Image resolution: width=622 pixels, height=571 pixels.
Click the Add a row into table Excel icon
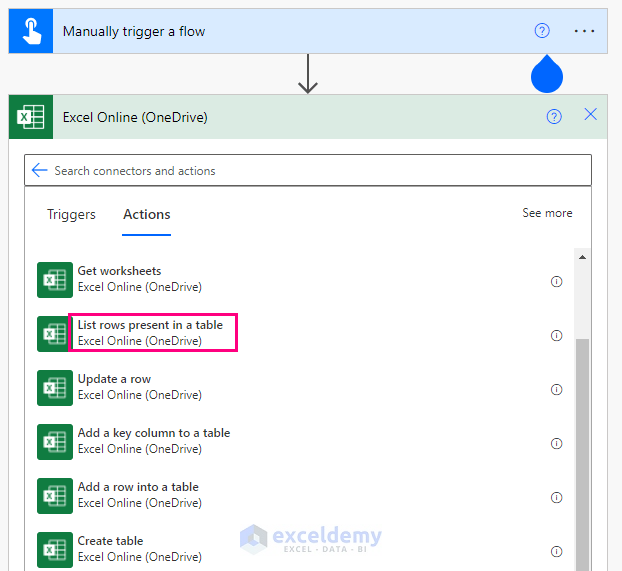55,496
